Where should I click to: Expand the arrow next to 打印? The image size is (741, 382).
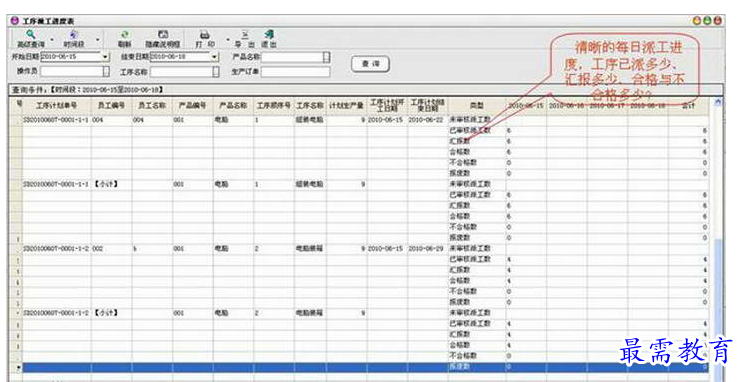tap(227, 40)
